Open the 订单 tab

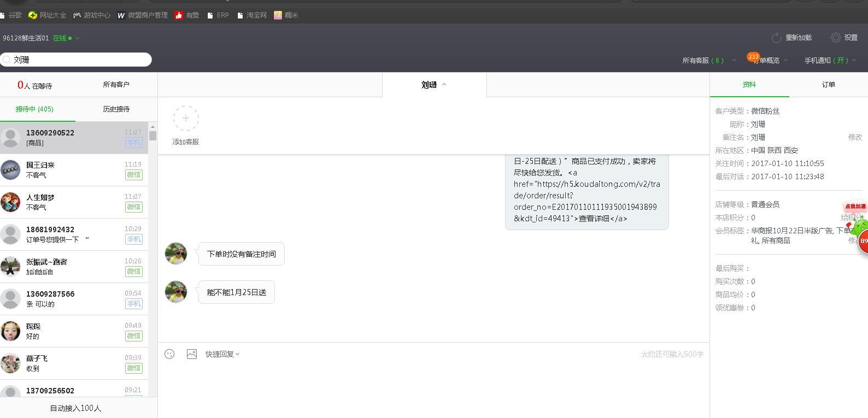pyautogui.click(x=829, y=85)
